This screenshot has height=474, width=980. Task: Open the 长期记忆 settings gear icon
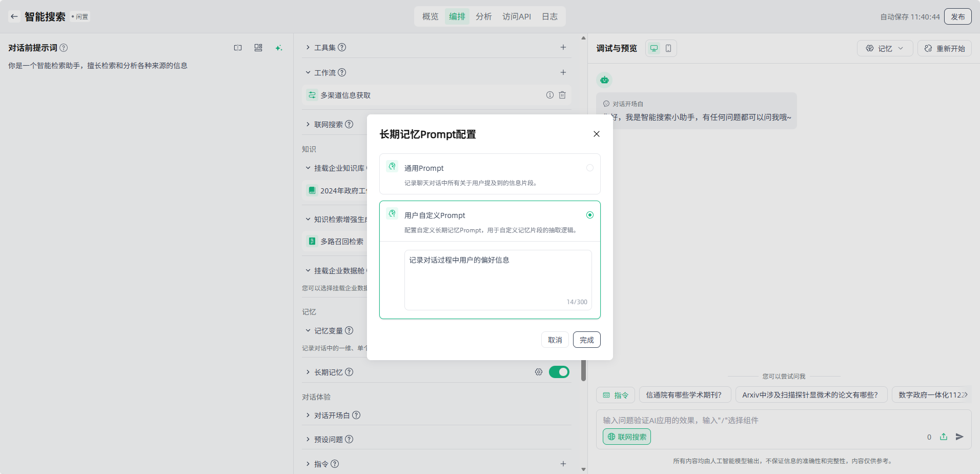538,372
